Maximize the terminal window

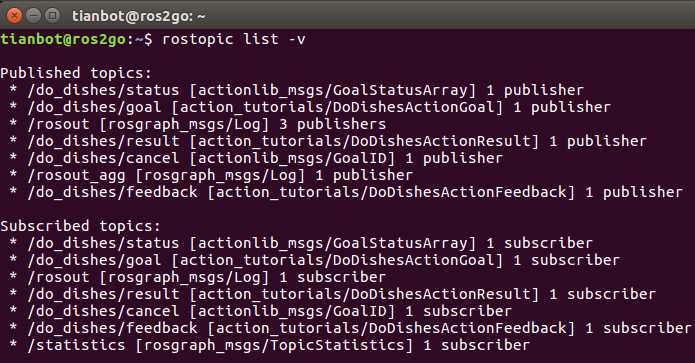coord(53,16)
